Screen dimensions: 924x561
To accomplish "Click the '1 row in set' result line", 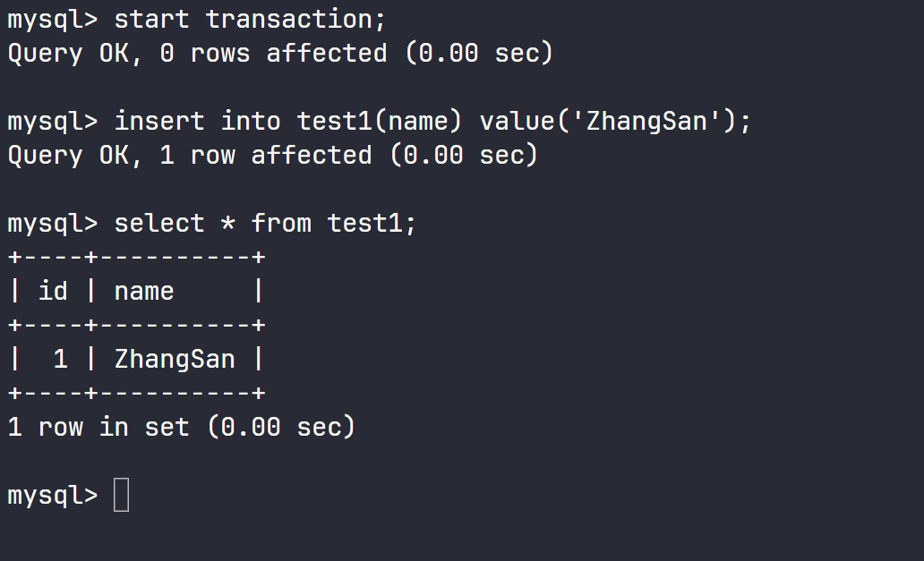I will (98, 427).
